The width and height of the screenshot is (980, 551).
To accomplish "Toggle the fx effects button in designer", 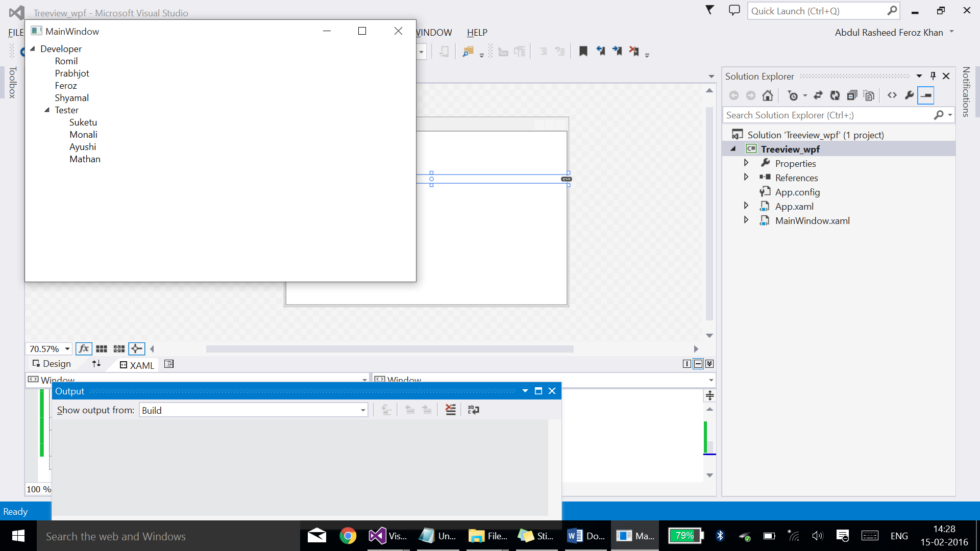I will pos(84,349).
